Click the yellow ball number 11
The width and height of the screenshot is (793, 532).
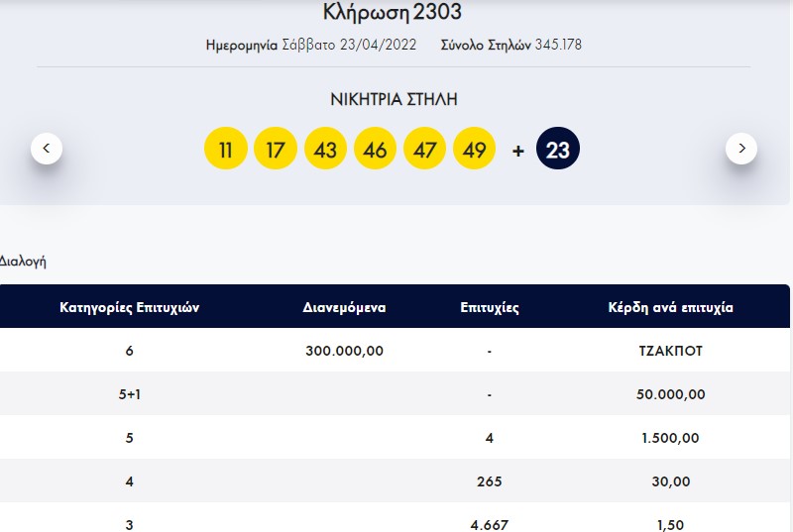click(x=225, y=150)
